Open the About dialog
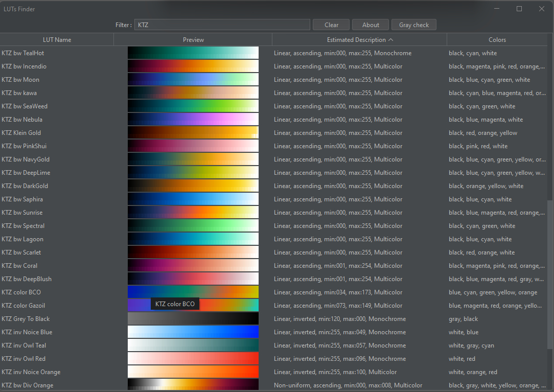This screenshot has height=392, width=554. (371, 25)
